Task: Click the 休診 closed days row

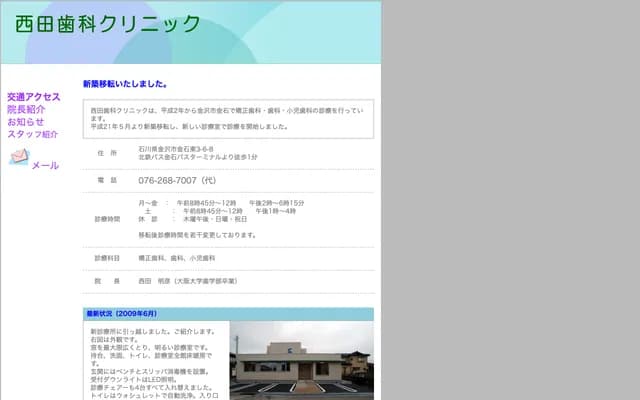Action: click(193, 219)
